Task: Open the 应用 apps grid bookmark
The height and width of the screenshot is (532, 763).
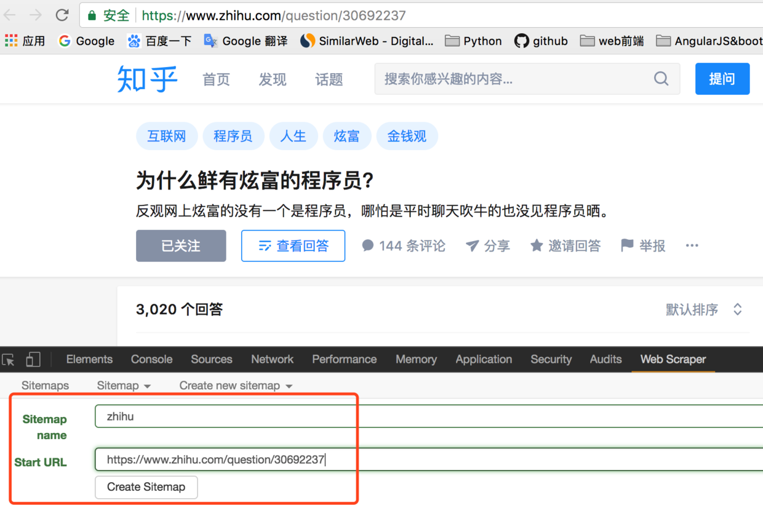Action: pos(25,41)
